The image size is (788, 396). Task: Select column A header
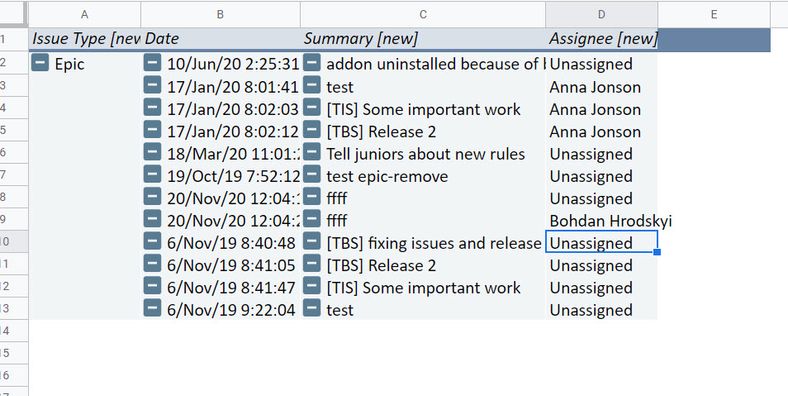(x=84, y=15)
